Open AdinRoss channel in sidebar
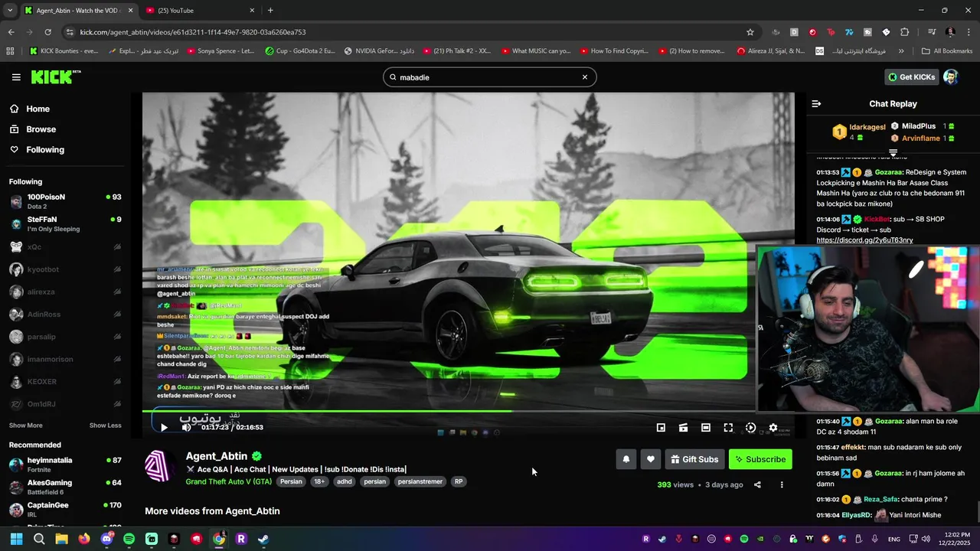The image size is (980, 551). (x=65, y=315)
